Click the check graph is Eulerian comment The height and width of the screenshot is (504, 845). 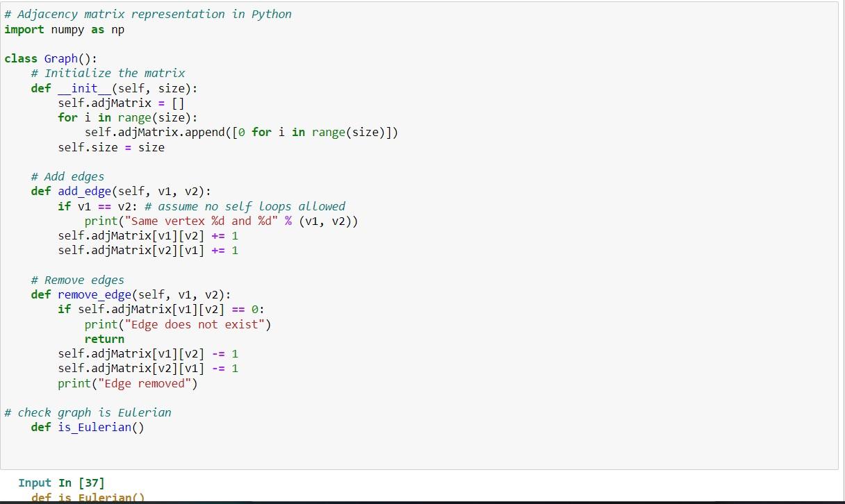pos(88,412)
